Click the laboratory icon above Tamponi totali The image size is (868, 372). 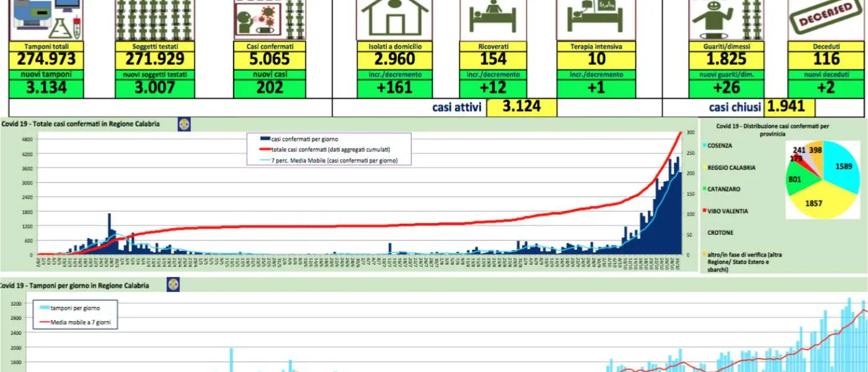coord(46,19)
